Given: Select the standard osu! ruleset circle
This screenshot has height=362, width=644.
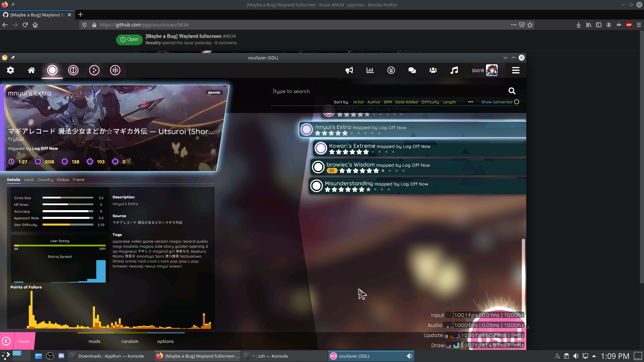Looking at the screenshot, I should point(52,70).
